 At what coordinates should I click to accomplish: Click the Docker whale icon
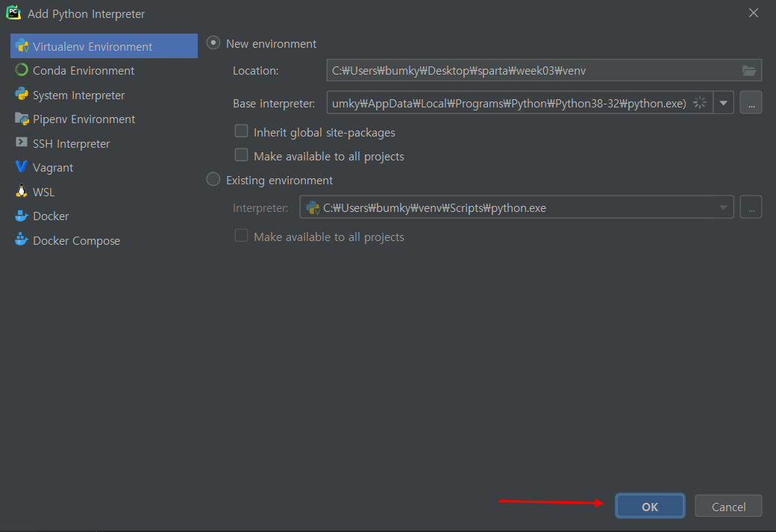(x=22, y=216)
